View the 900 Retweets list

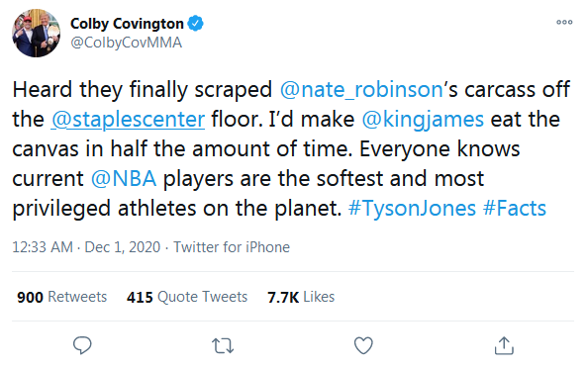point(62,297)
